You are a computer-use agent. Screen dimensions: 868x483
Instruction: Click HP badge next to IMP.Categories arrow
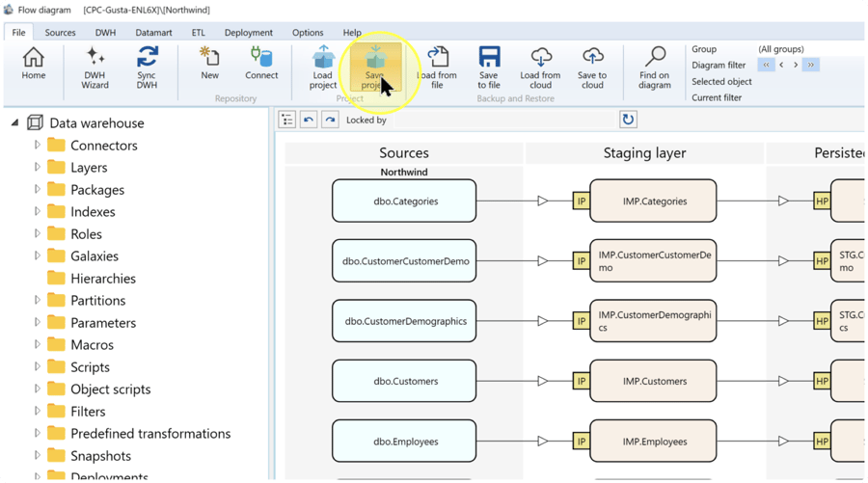[x=822, y=201]
